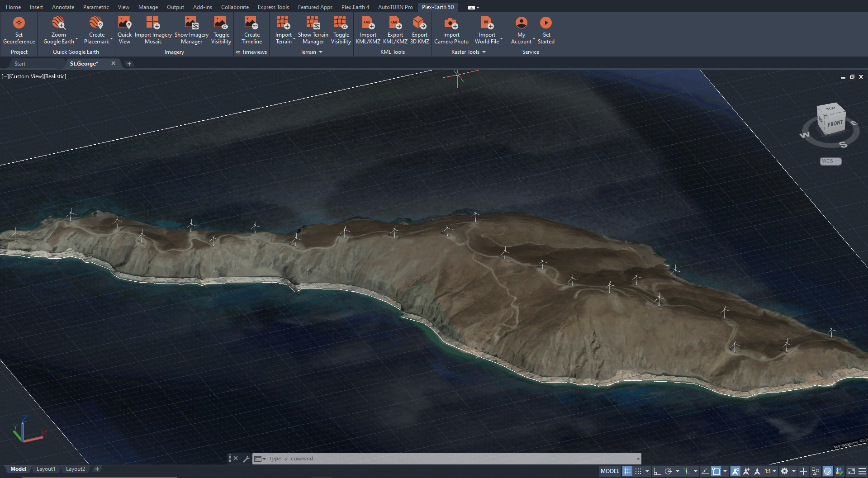The image size is (868, 478).
Task: Click the TOP face of the ViewCube
Action: coord(830,109)
